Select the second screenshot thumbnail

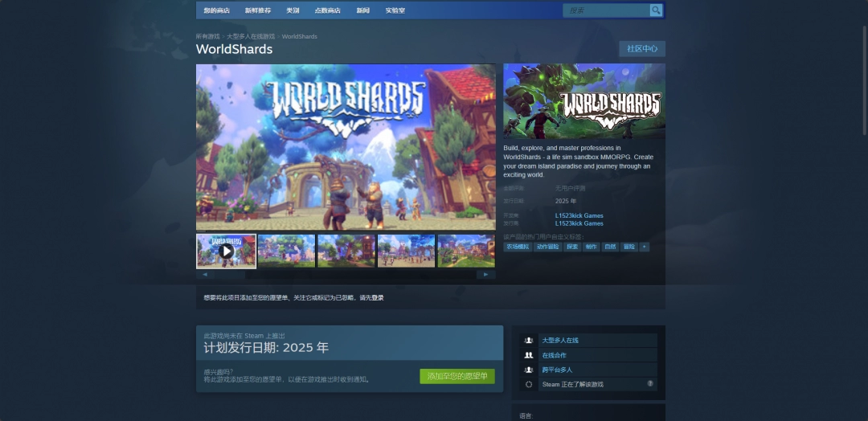(286, 251)
